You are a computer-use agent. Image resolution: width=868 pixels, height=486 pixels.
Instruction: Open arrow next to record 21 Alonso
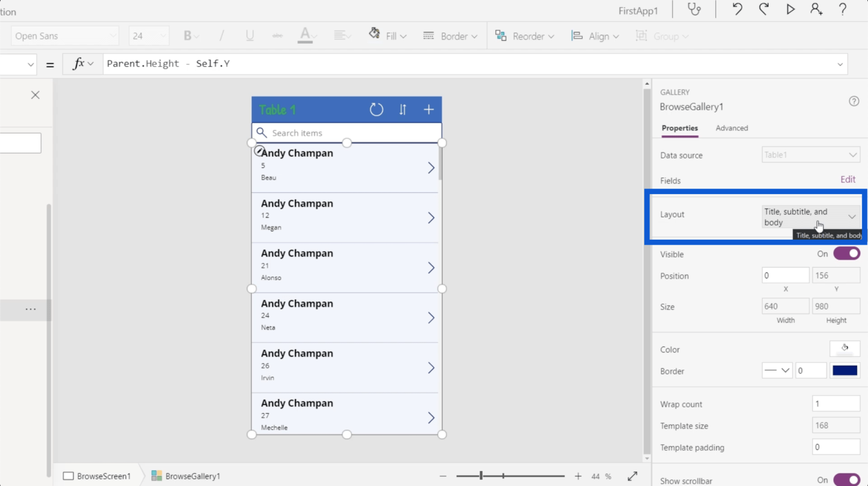click(431, 268)
